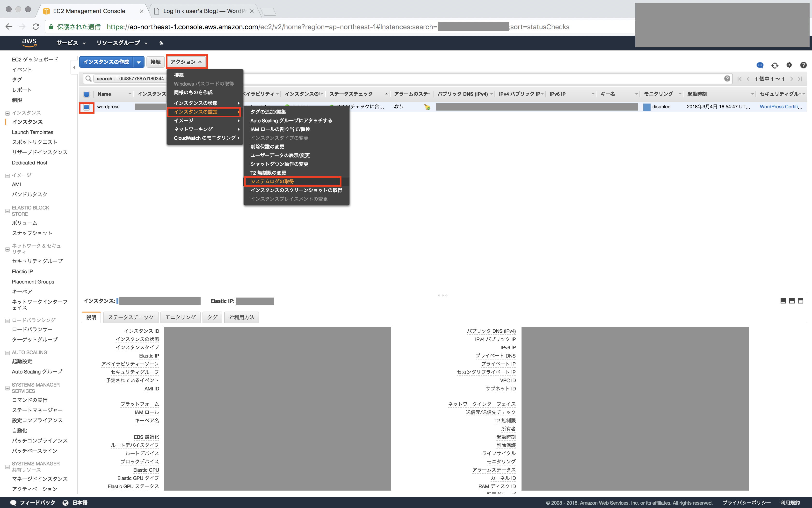Click the search magnifier icon
Viewport: 812px width, 508px height.
(89, 79)
